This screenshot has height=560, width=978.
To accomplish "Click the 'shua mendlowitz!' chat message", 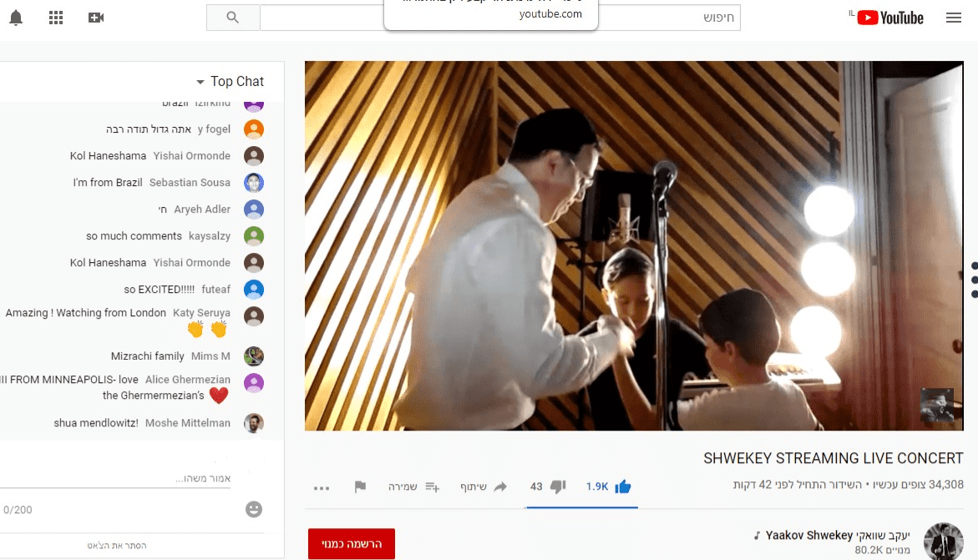I will point(96,423).
